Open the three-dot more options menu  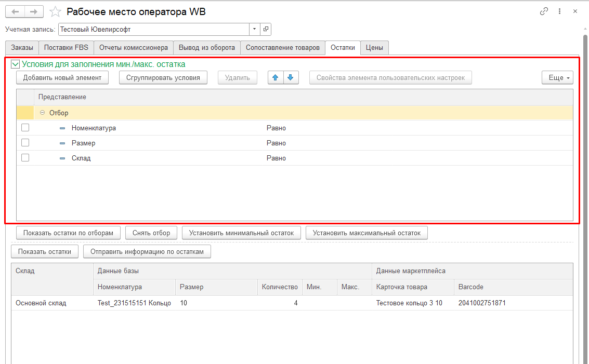(x=559, y=11)
